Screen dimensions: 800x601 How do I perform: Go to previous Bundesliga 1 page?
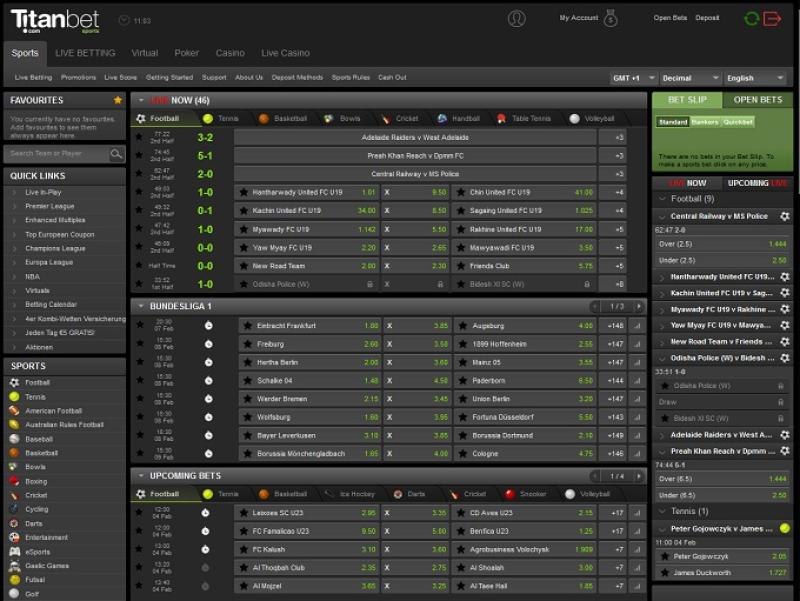pyautogui.click(x=594, y=306)
